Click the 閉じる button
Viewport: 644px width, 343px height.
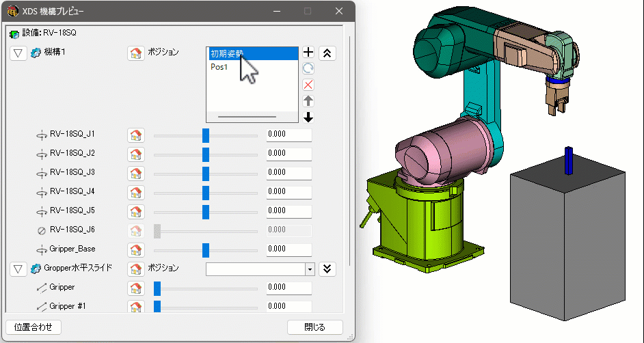click(314, 327)
